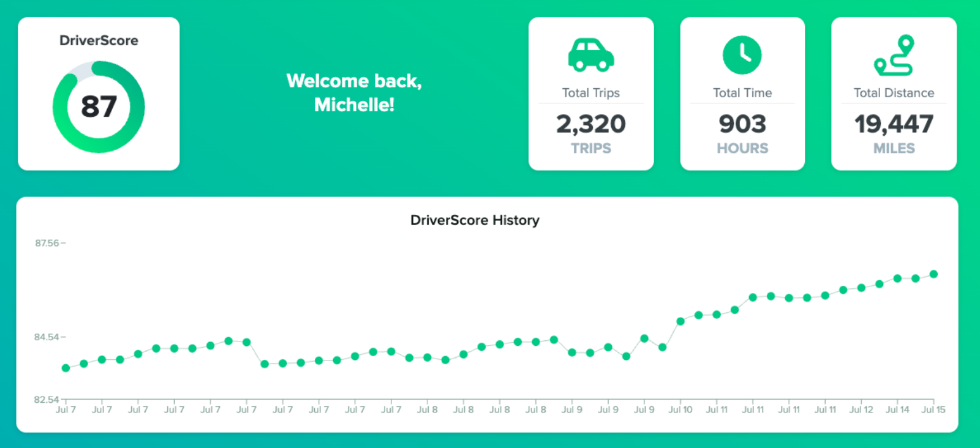Viewport: 980px width, 448px height.
Task: Select the data point above Jul 12
Action: click(x=861, y=288)
